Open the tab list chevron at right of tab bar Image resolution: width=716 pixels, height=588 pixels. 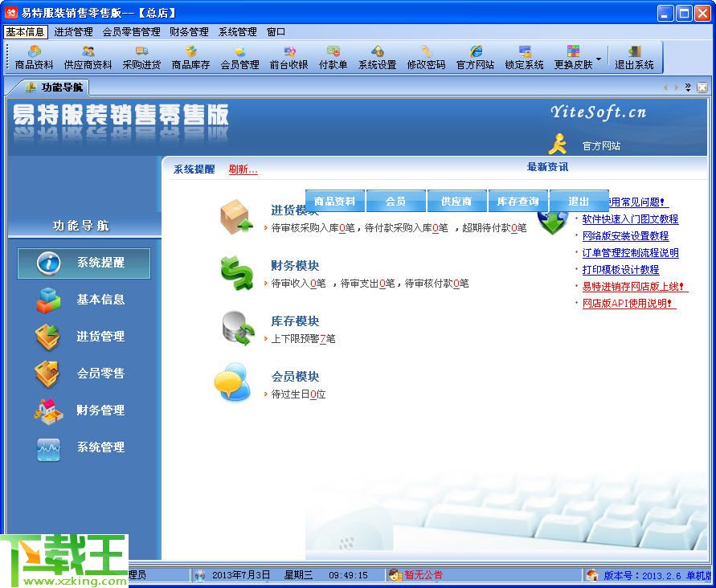pos(688,88)
